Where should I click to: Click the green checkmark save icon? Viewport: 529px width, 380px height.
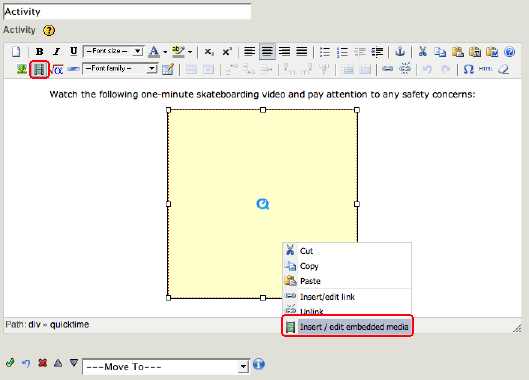(x=10, y=363)
